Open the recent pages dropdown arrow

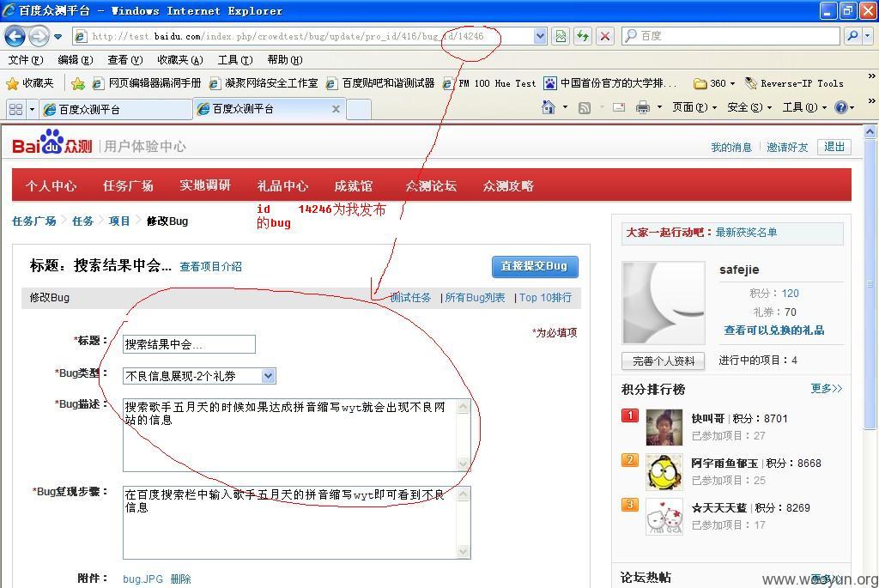point(58,37)
